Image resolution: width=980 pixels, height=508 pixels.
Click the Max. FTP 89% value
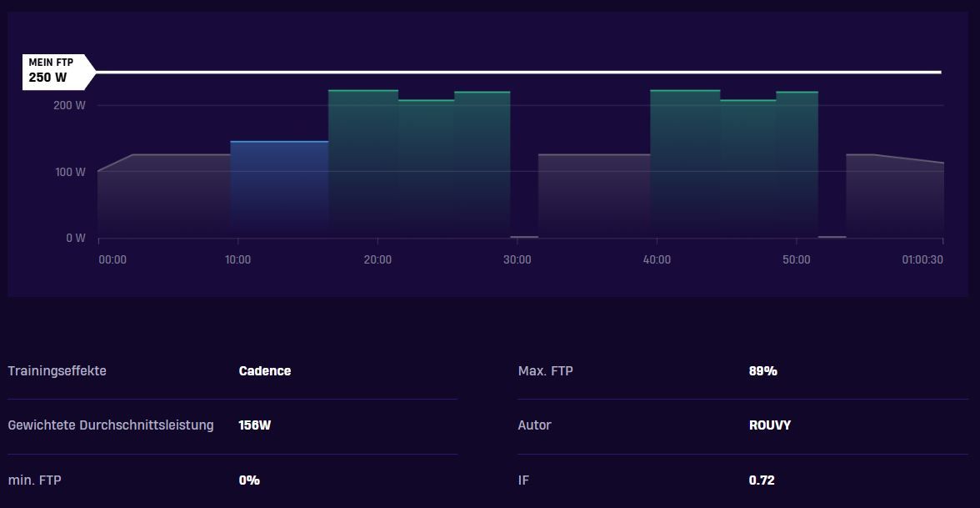[763, 371]
